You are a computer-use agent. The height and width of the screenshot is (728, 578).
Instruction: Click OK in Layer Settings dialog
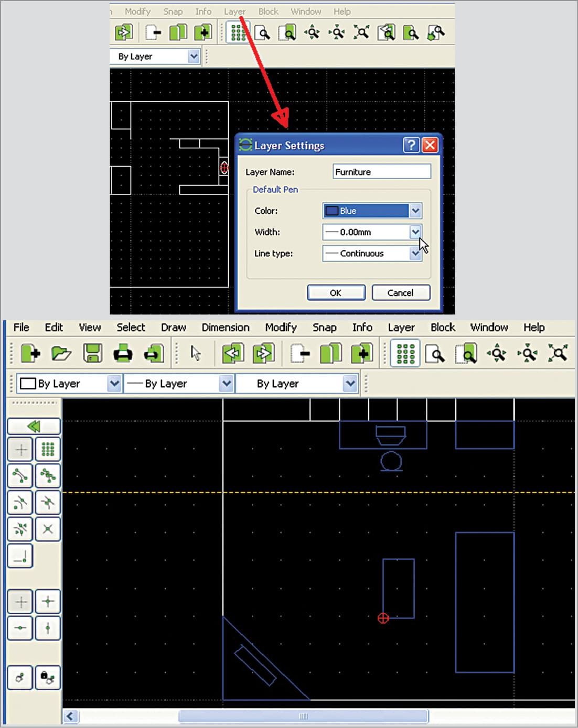(x=336, y=293)
